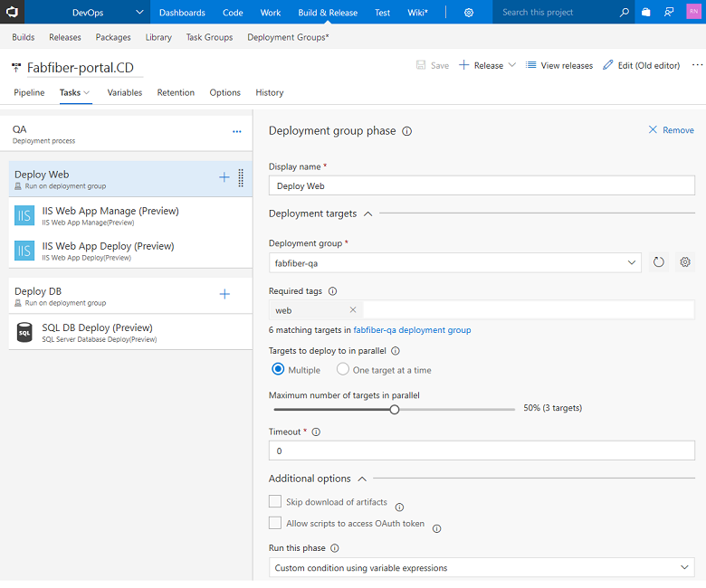Select the Multiple targets radio button
This screenshot has height=588, width=706.
[x=279, y=369]
